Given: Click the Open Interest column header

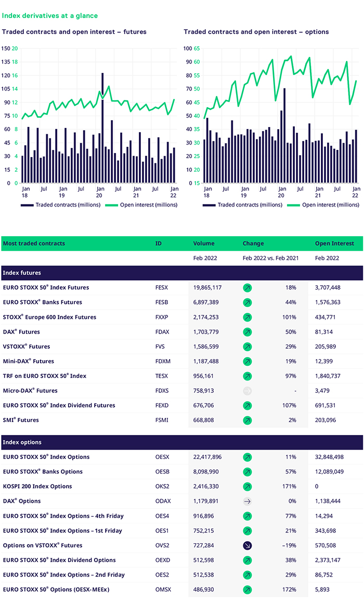Looking at the screenshot, I should click(x=334, y=244).
